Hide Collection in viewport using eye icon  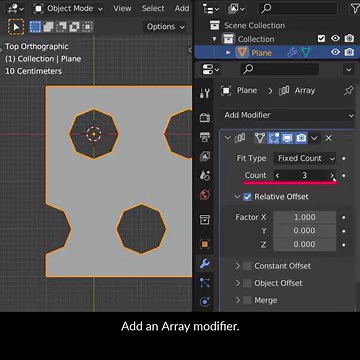tap(335, 39)
